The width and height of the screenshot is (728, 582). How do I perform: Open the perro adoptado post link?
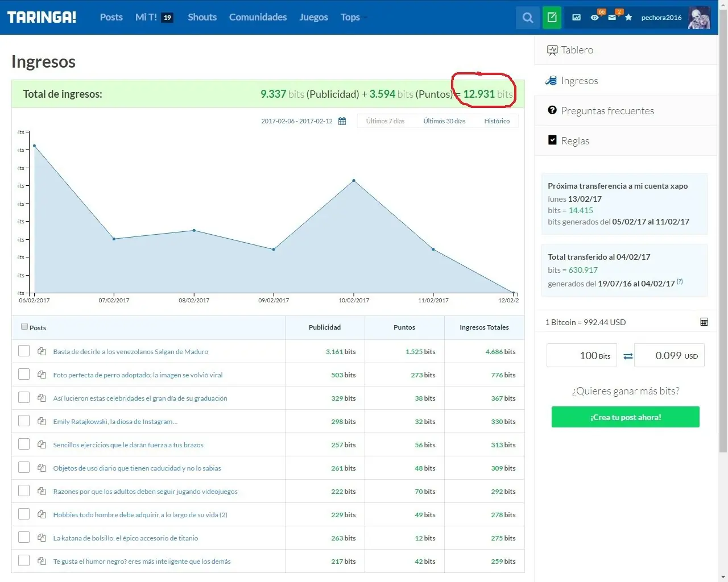click(138, 375)
